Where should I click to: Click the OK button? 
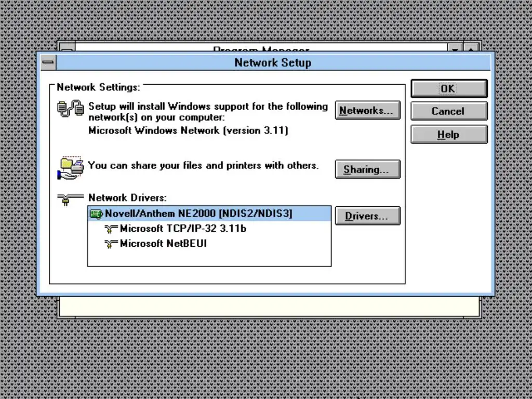pyautogui.click(x=449, y=88)
